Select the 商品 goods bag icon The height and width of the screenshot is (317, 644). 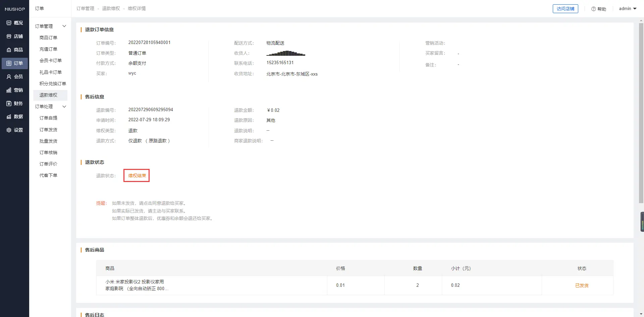pyautogui.click(x=9, y=50)
